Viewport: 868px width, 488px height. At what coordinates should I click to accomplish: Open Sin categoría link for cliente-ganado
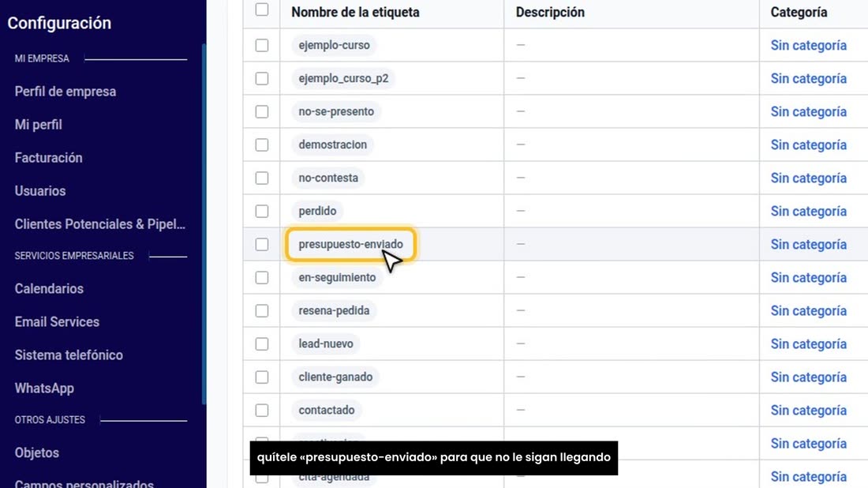pyautogui.click(x=809, y=377)
